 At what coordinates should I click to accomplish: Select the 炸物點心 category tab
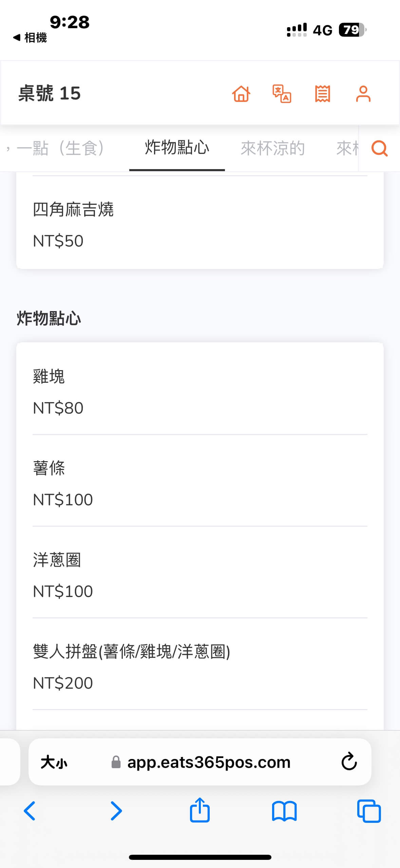tap(177, 148)
